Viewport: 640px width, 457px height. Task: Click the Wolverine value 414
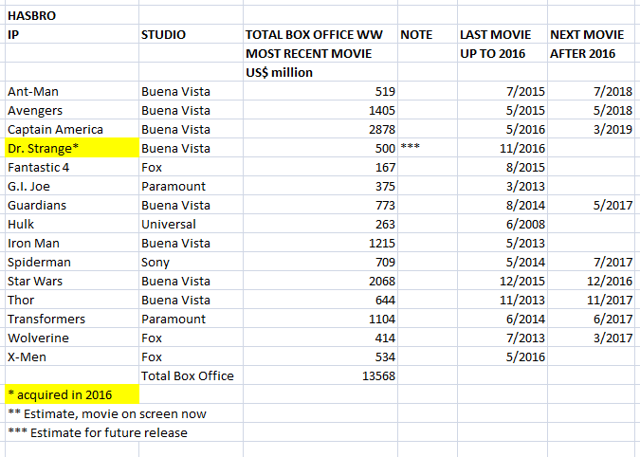(x=320, y=338)
